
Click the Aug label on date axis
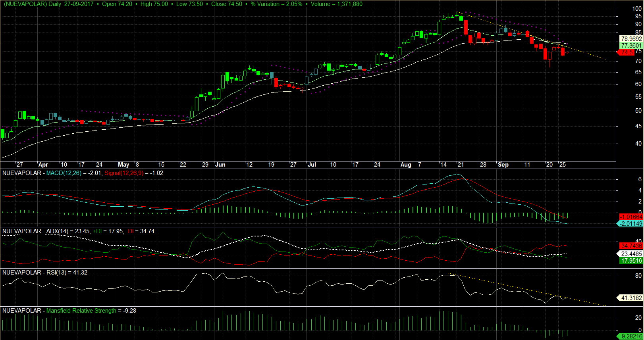point(406,165)
